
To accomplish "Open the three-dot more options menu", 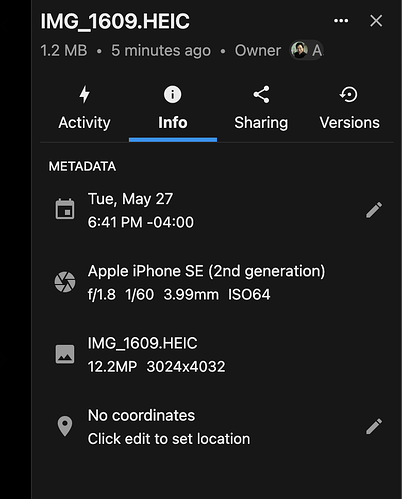I will pyautogui.click(x=341, y=21).
